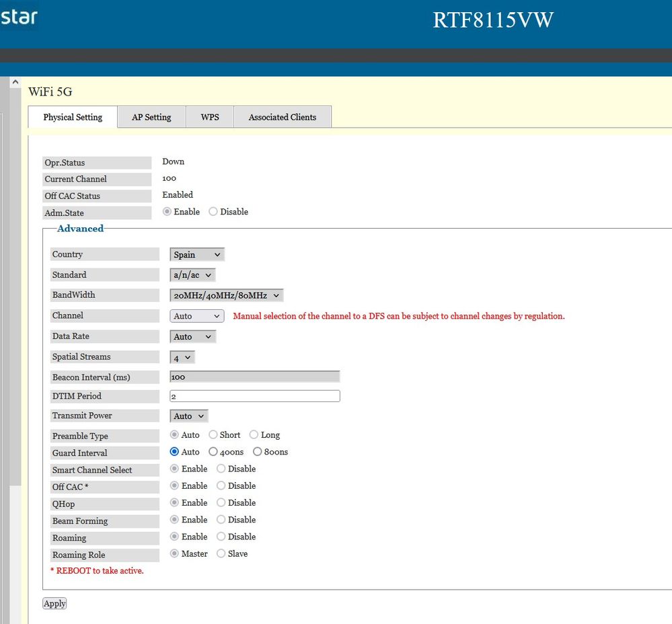Click into the DTIM Period field
672x624 pixels.
click(255, 397)
